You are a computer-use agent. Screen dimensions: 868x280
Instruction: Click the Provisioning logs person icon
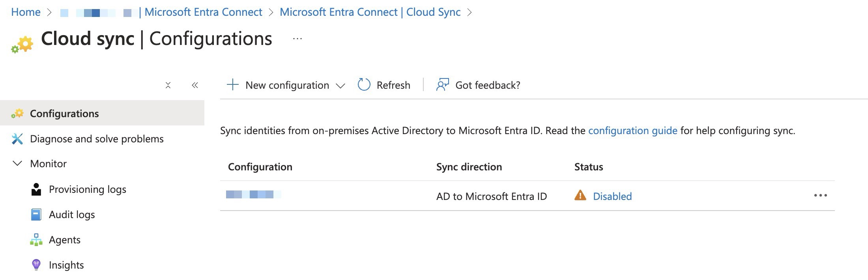(x=36, y=189)
